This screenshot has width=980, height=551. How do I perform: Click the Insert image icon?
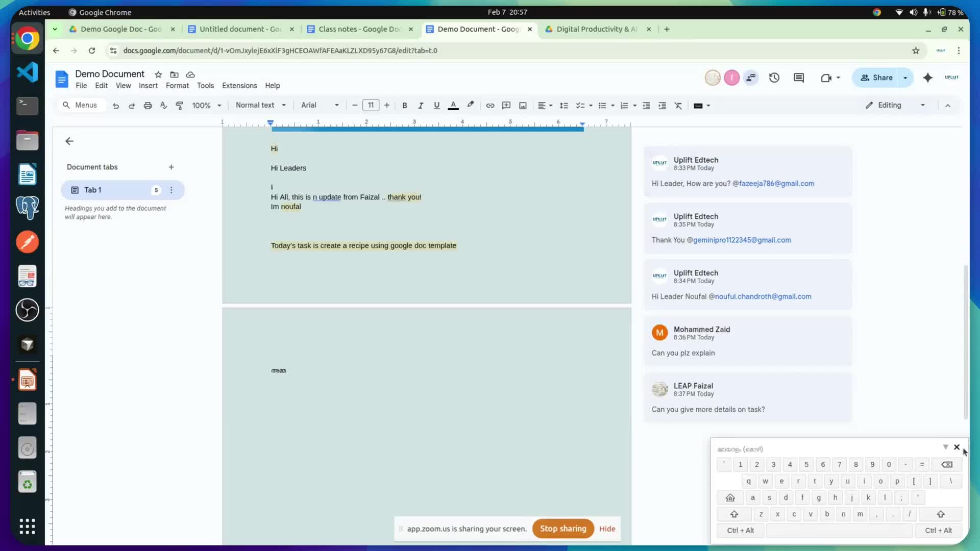coord(523,106)
